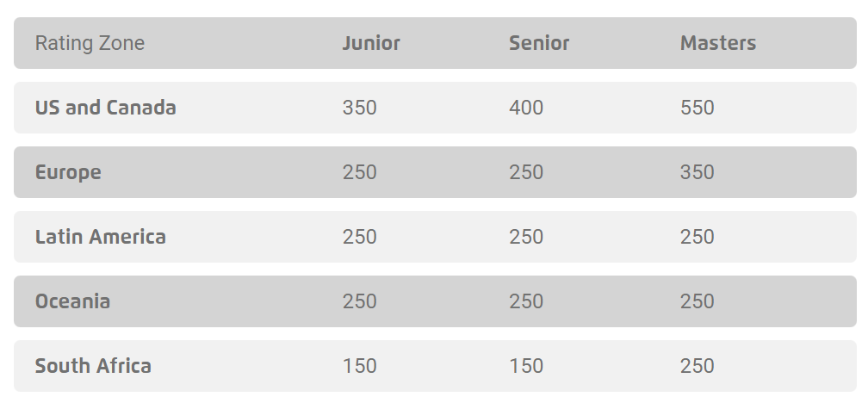Viewport: 868px width, 403px height.
Task: Select Oceania Masters value 250
Action: pyautogui.click(x=697, y=301)
